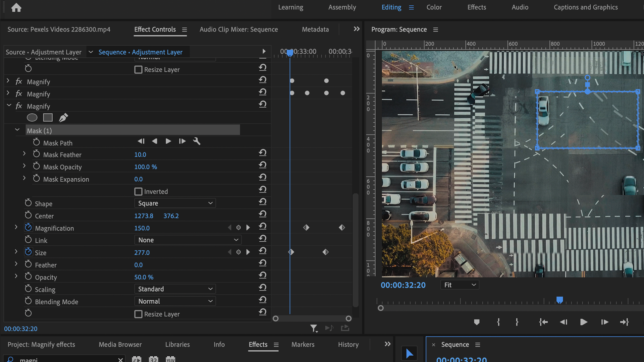Collapse the Mask (1) group

(17, 130)
